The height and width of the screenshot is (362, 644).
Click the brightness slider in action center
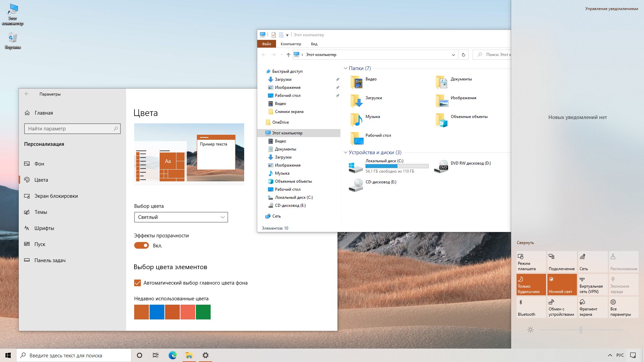click(581, 330)
